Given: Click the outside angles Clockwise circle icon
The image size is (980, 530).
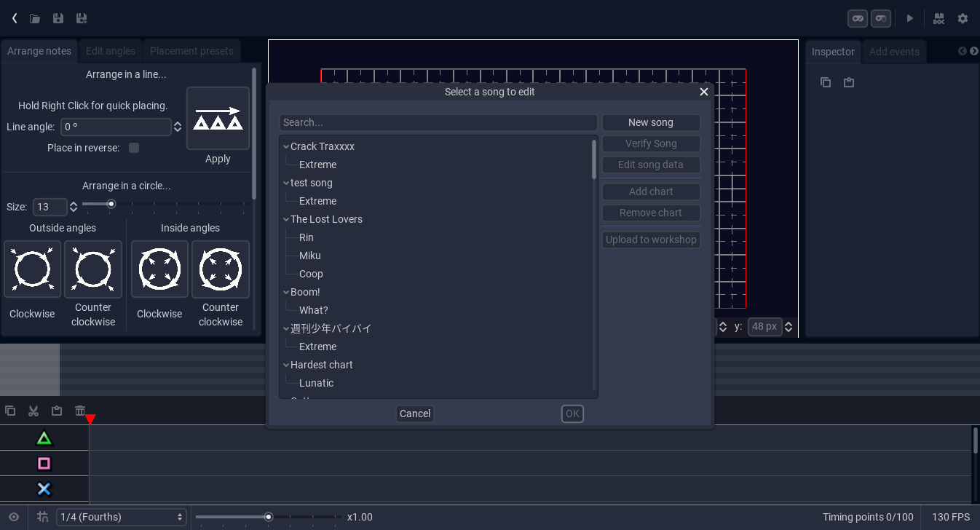Looking at the screenshot, I should click(x=32, y=269).
